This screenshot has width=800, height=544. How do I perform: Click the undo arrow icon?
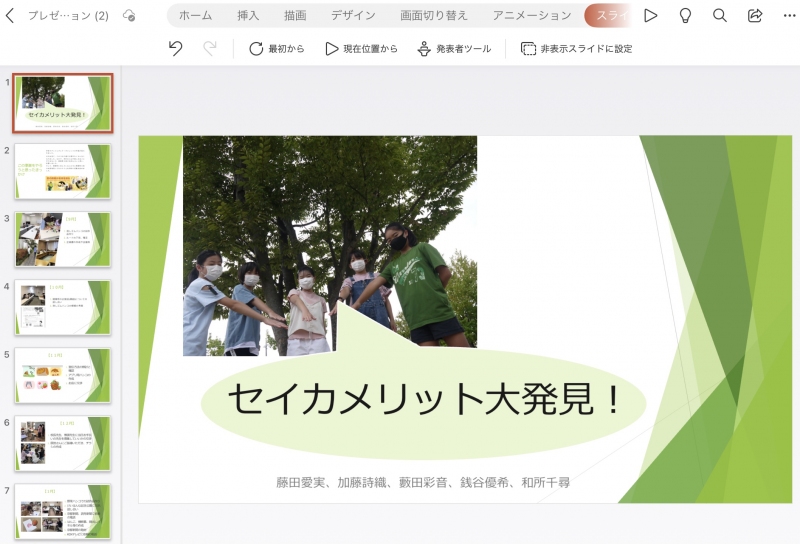point(175,48)
